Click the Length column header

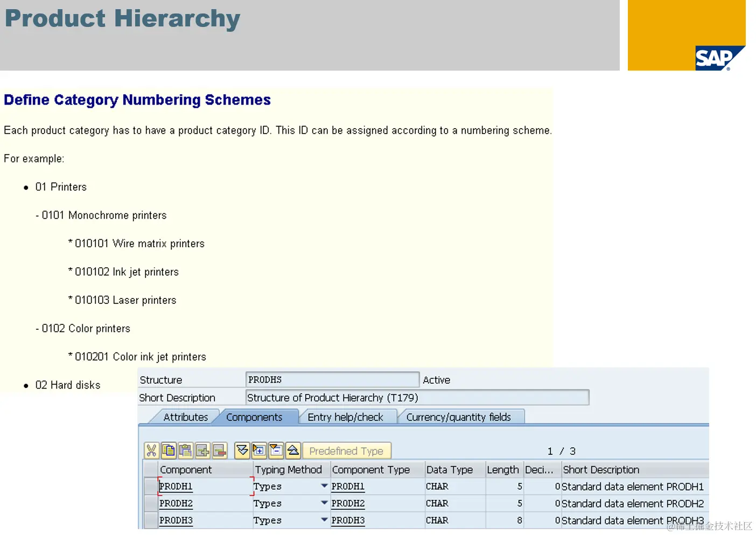click(x=505, y=469)
